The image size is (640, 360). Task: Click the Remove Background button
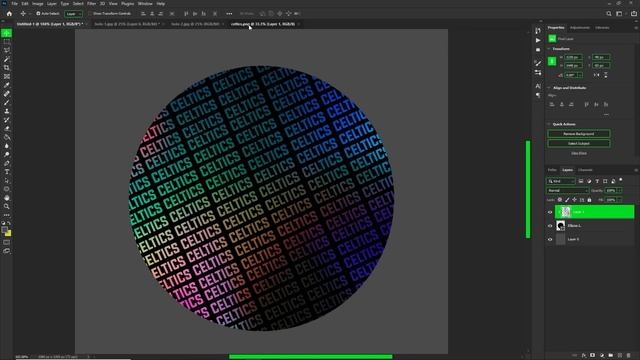pos(579,134)
